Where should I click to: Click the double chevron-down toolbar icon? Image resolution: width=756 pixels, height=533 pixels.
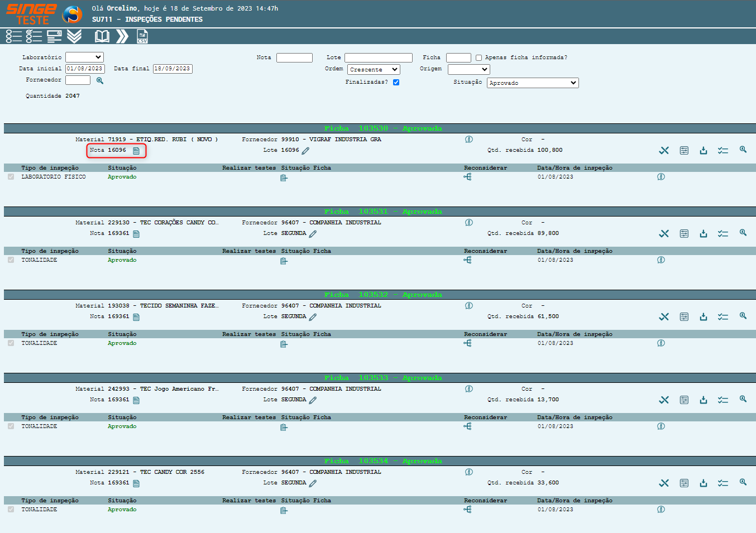pyautogui.click(x=74, y=37)
